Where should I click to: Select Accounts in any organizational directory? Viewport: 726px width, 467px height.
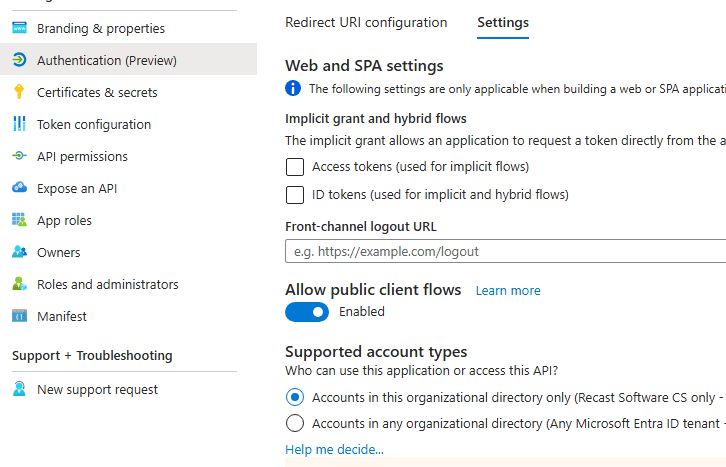[295, 423]
